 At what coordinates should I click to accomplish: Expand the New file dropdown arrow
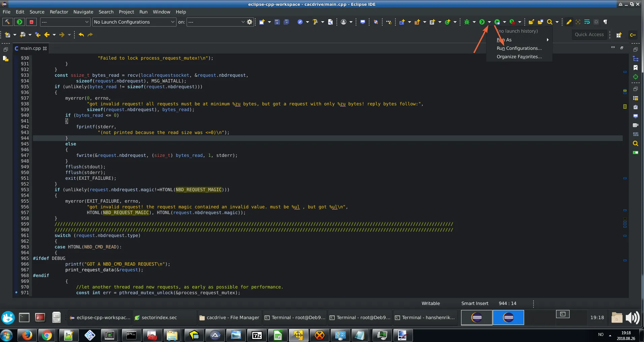pyautogui.click(x=269, y=22)
